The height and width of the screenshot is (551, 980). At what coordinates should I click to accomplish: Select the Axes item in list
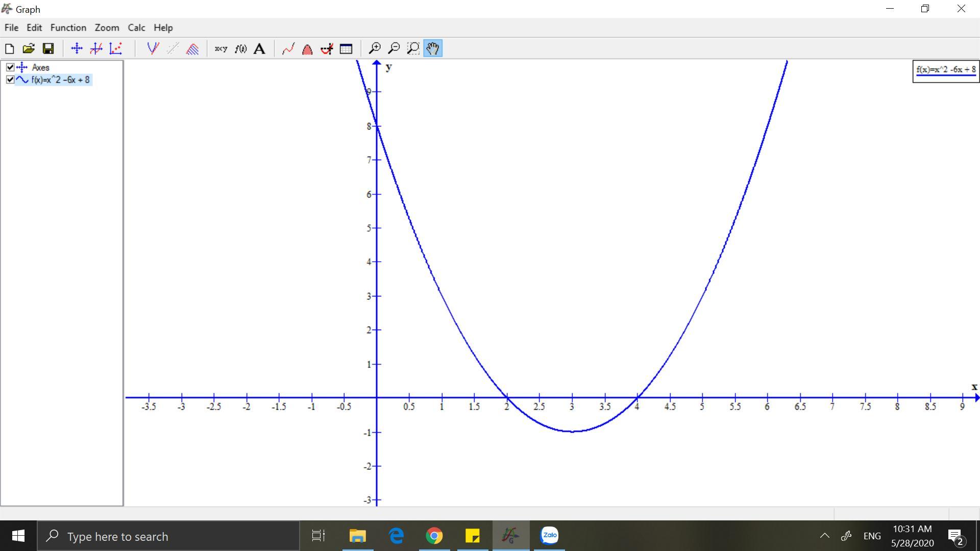click(x=40, y=67)
